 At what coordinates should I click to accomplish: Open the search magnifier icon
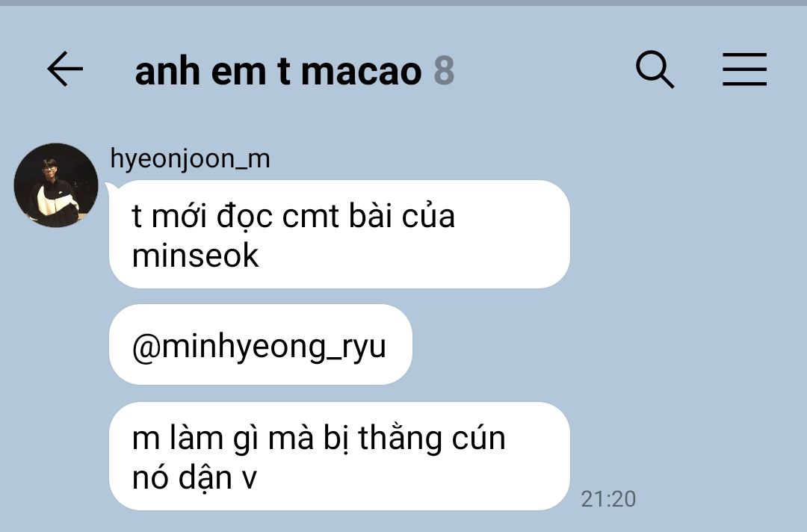655,69
